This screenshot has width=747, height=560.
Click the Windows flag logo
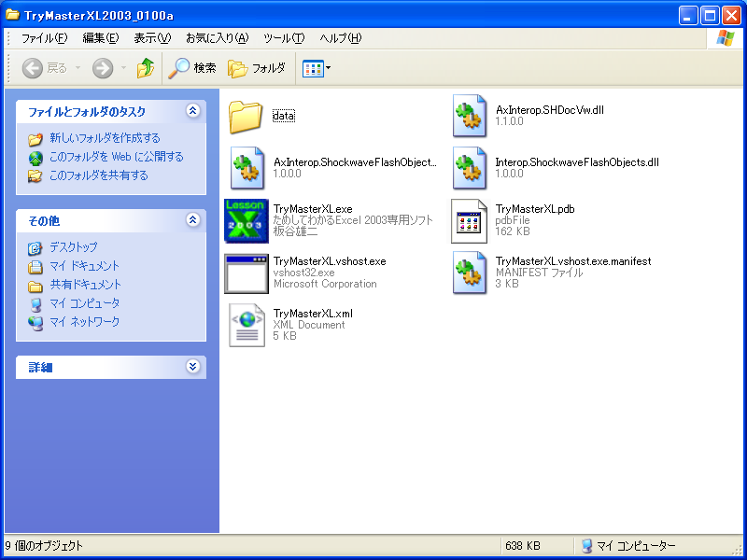point(726,38)
